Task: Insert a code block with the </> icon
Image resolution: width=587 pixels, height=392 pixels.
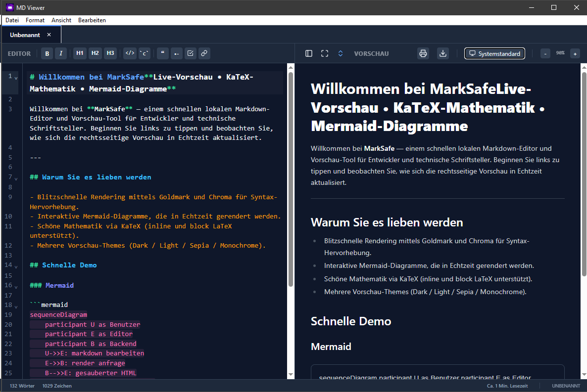Action: coord(130,53)
